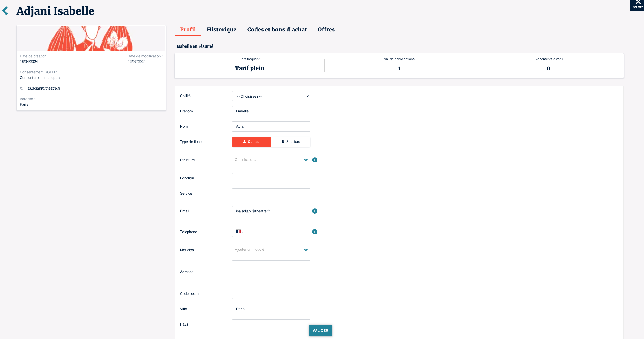Click the Profil tab
Viewport: 644px width, 339px height.
click(x=188, y=29)
